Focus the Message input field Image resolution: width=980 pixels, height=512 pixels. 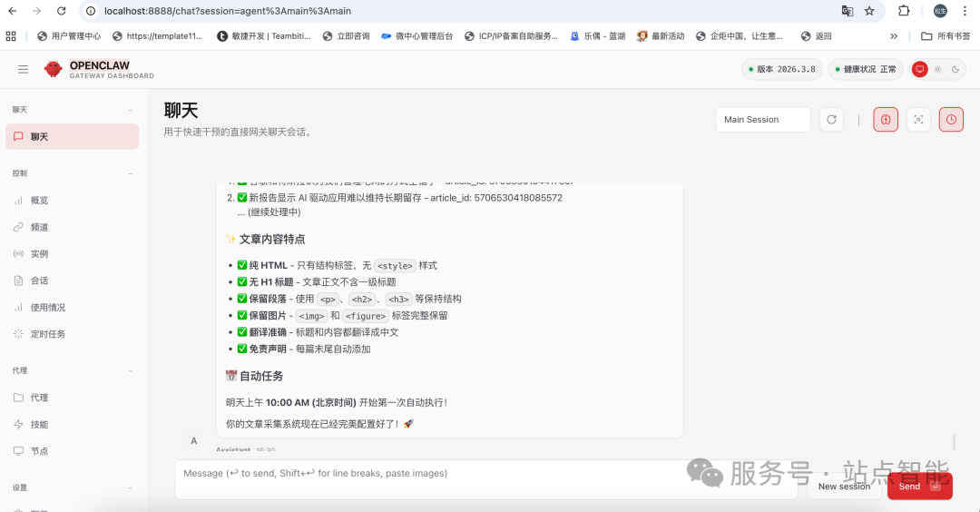tap(486, 479)
